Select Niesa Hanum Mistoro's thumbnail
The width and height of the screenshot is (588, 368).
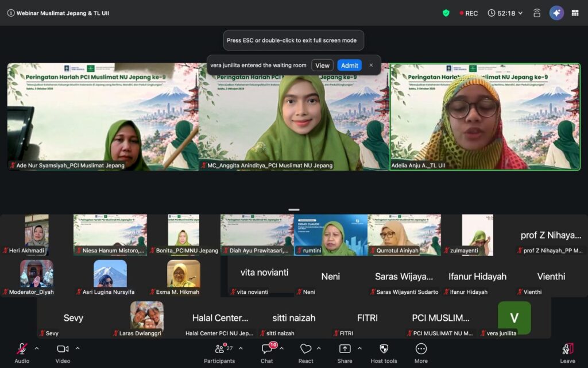click(110, 235)
